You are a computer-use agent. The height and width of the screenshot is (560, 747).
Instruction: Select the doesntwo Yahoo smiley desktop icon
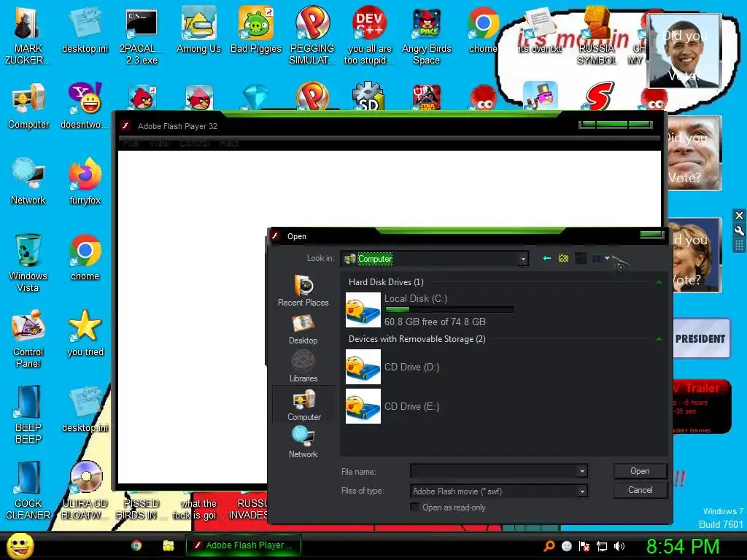point(85,106)
